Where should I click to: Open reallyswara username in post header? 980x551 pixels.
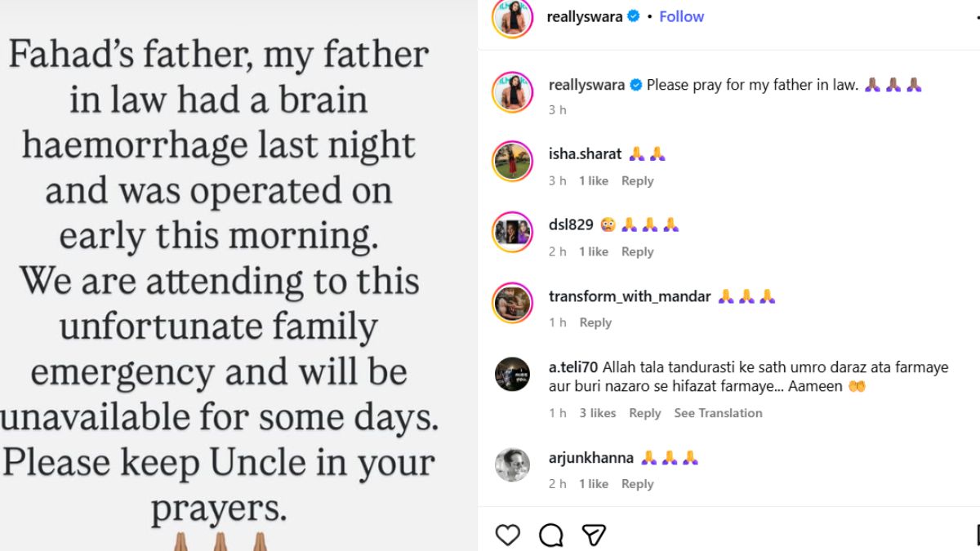click(586, 16)
